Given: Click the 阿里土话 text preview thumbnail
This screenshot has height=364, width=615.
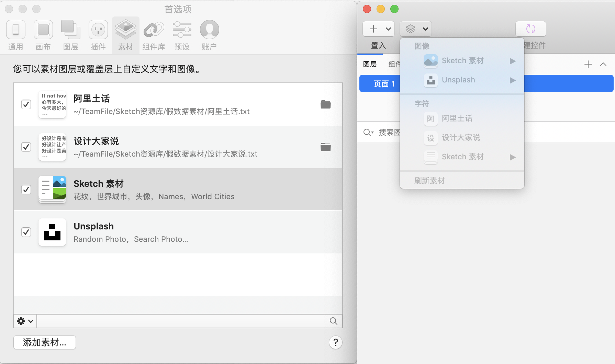Looking at the screenshot, I should click(x=52, y=104).
